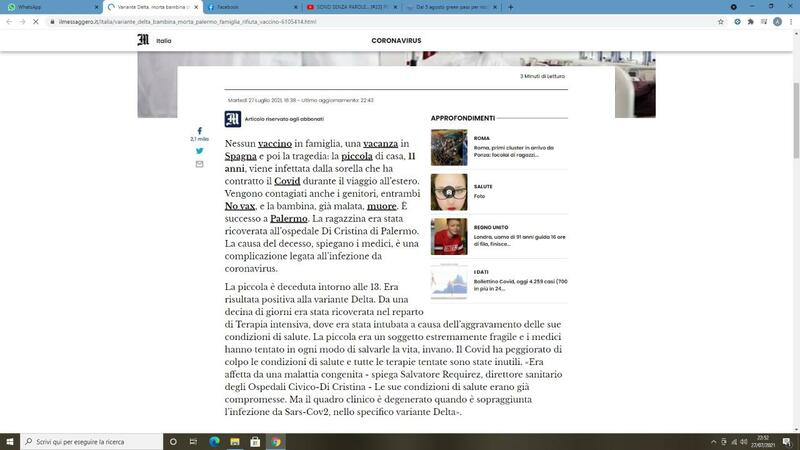Show hidden system tray icons

[x=713, y=442]
